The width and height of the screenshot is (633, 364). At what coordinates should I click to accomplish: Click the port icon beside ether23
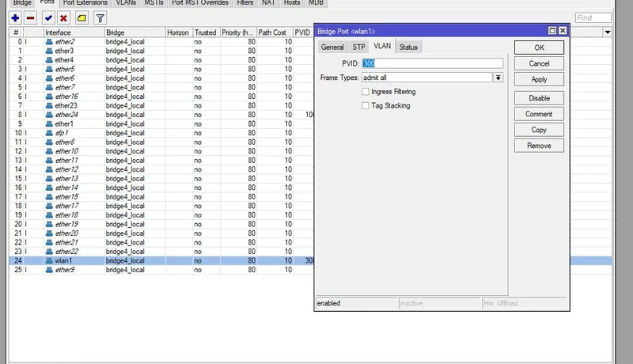(x=49, y=105)
